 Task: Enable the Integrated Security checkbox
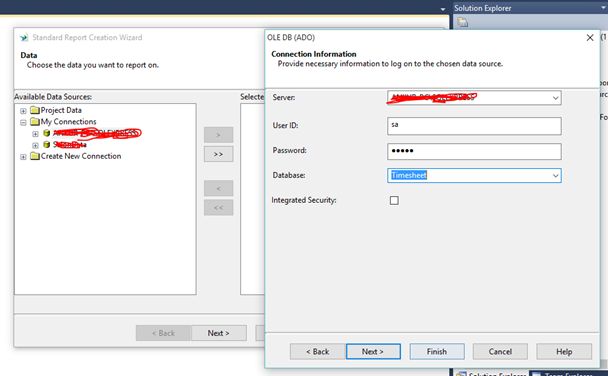pyautogui.click(x=394, y=200)
